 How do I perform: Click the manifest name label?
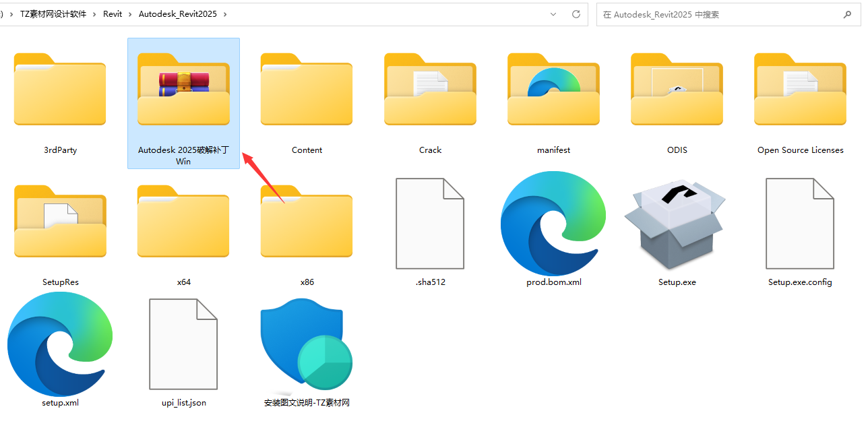point(553,150)
